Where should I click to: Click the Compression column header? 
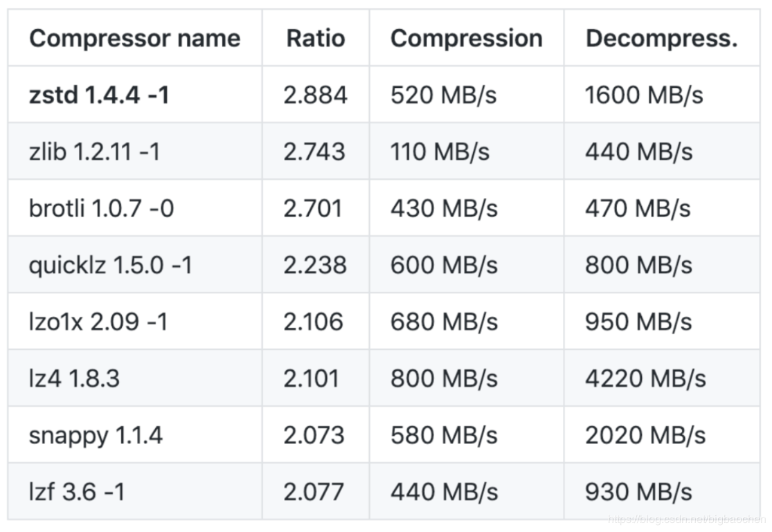point(466,38)
